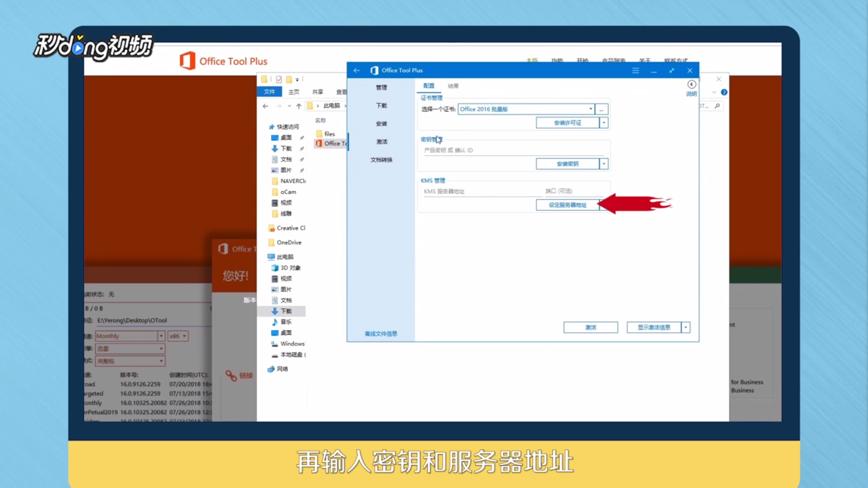
Task: Select highlighted 下载 under 此电脑
Action: pos(282,311)
